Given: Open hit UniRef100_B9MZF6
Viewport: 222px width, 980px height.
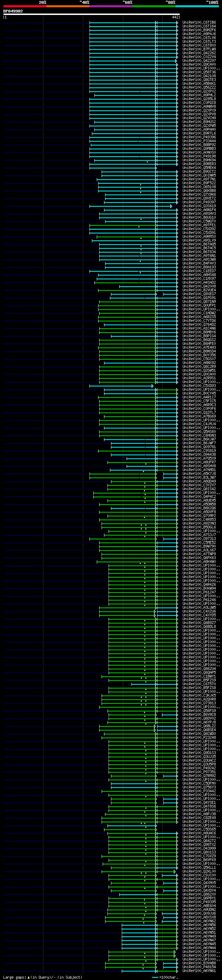Looking at the screenshot, I should [199, 30].
